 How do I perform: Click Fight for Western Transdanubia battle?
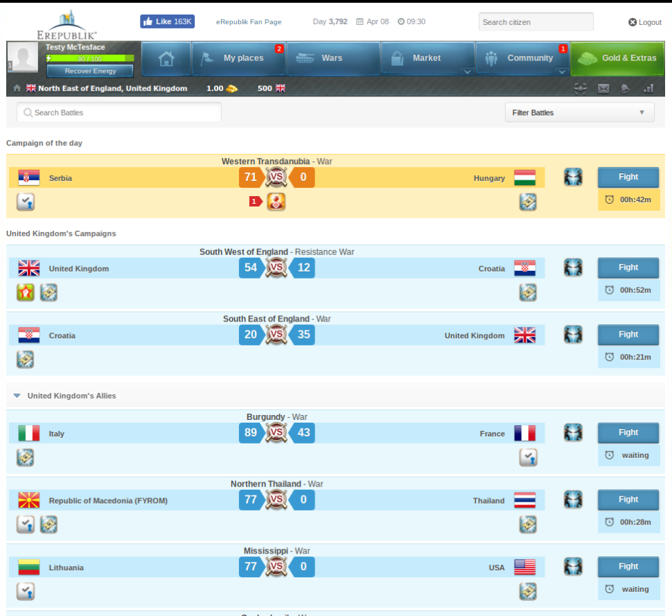click(x=628, y=177)
